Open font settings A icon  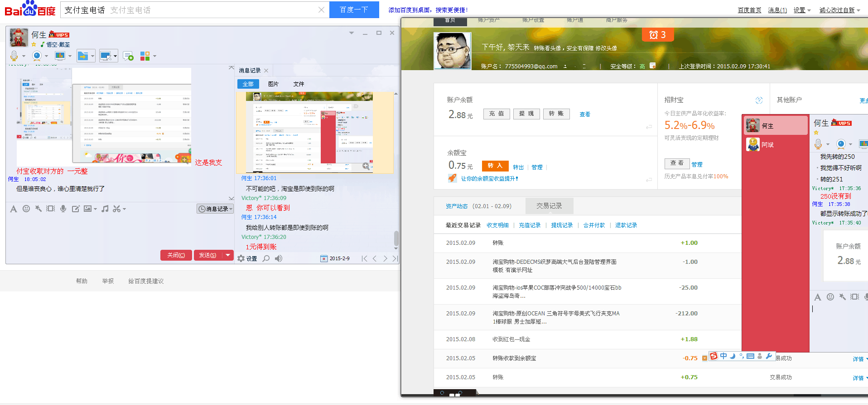pyautogui.click(x=14, y=209)
